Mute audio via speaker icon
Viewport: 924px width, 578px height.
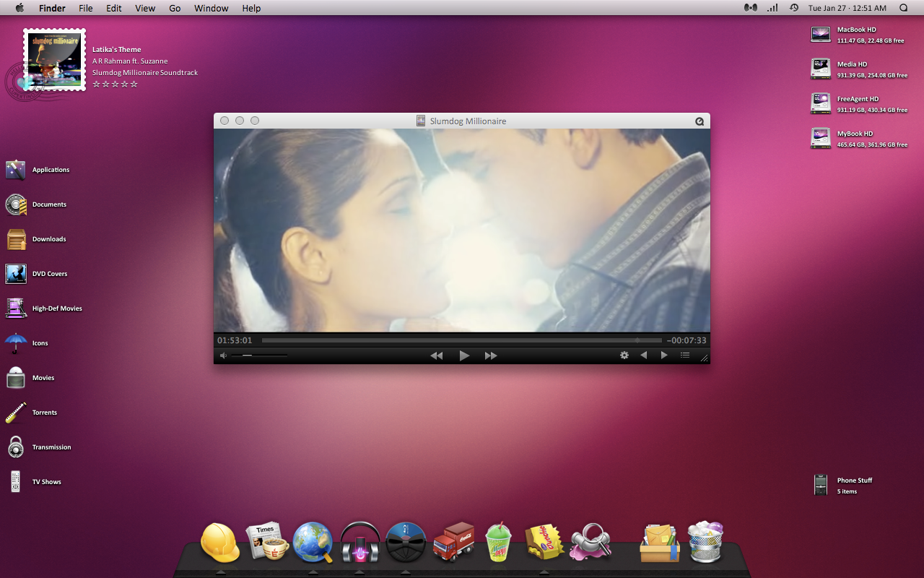click(x=223, y=355)
